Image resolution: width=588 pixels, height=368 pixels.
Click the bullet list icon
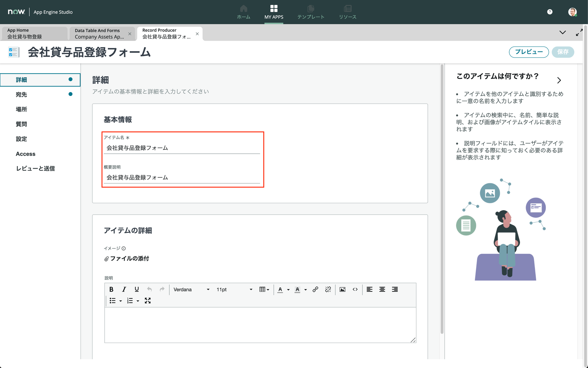(x=113, y=301)
